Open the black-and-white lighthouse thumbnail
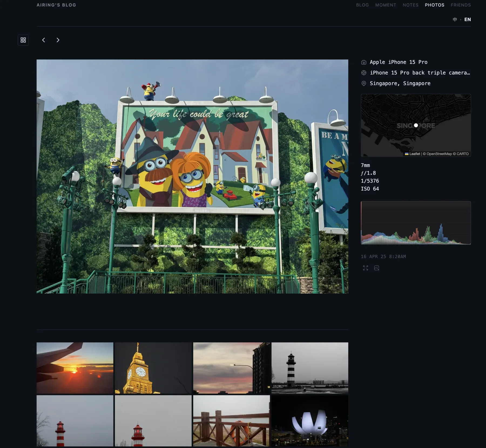486x448 pixels. 310,368
